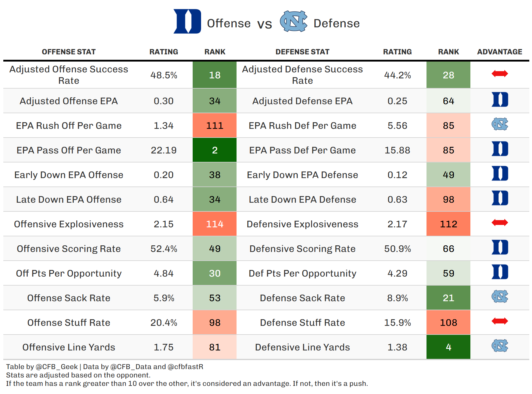Click the UNC advantage logo for EPA Rush row
532x394 pixels.
click(500, 124)
